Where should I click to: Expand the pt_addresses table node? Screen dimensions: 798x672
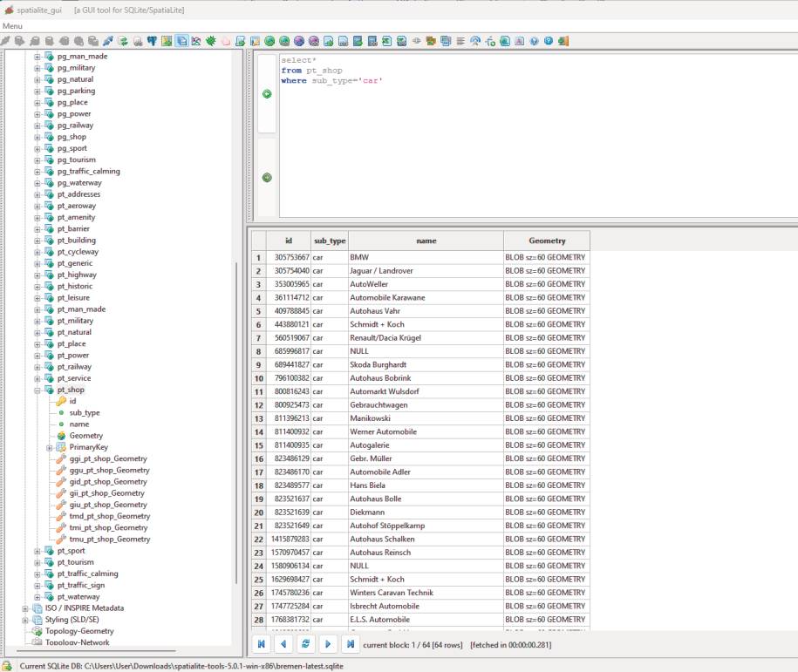pos(38,195)
